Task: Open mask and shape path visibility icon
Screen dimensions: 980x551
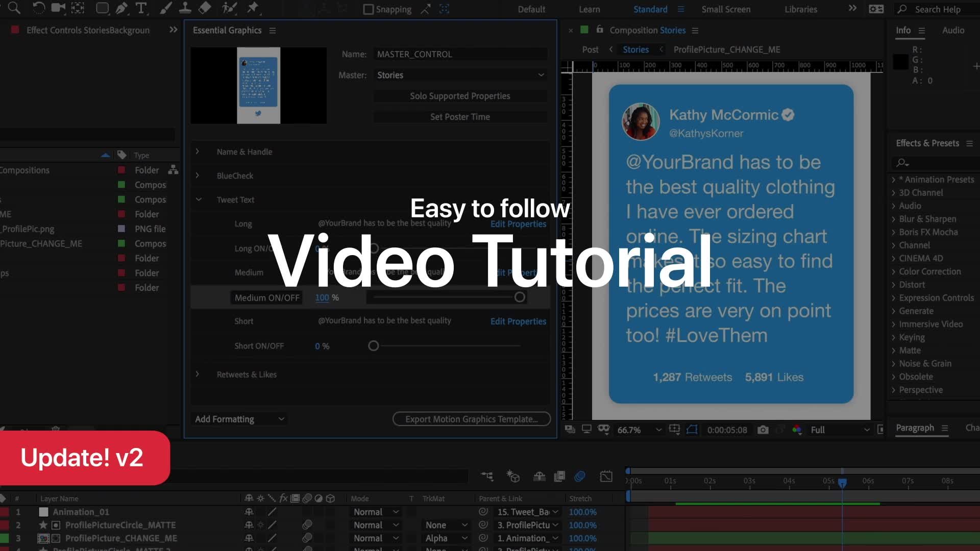Action: (692, 430)
